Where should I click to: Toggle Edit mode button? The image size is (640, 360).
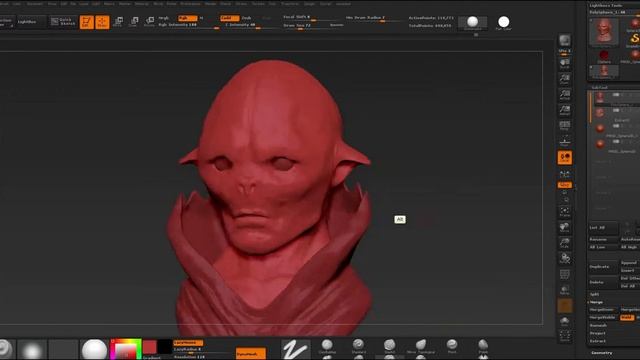tap(87, 22)
